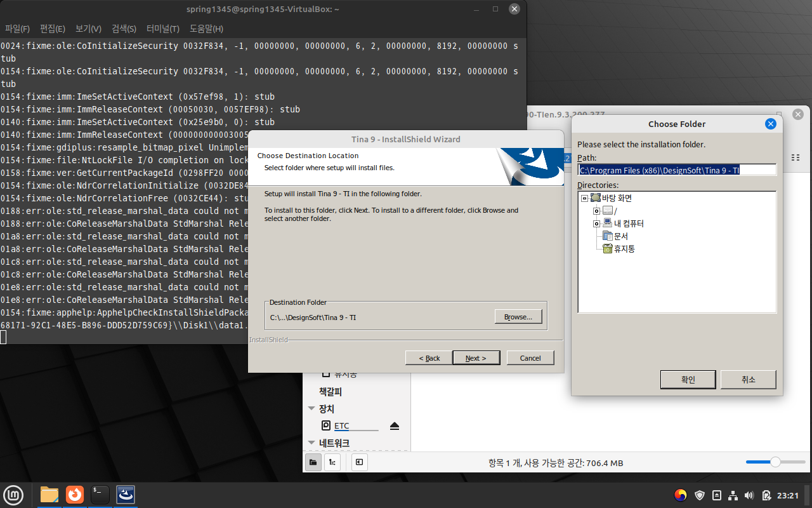This screenshot has width=812, height=508.
Task: Select the / root drive in Directories tree
Action: (x=608, y=211)
